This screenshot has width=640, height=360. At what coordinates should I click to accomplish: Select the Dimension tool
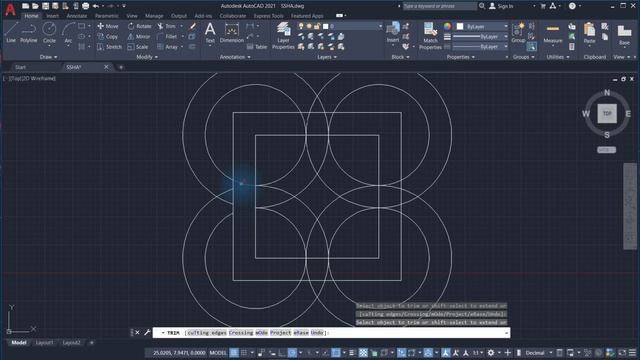point(231,33)
